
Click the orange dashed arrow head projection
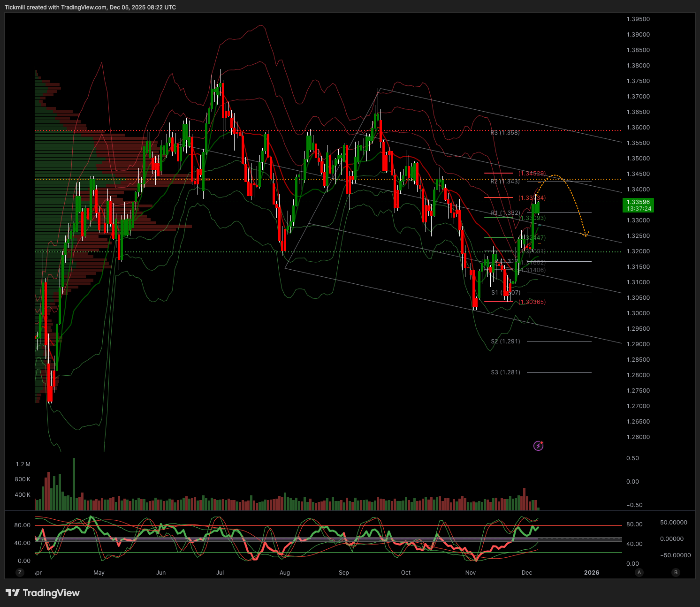click(x=585, y=234)
